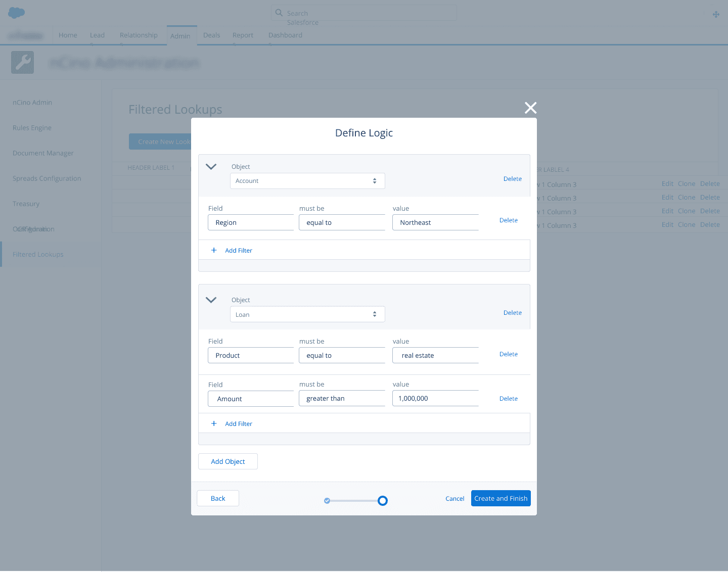This screenshot has width=728, height=572.
Task: Click Create New Lookup button behind dialog
Action: tap(160, 141)
